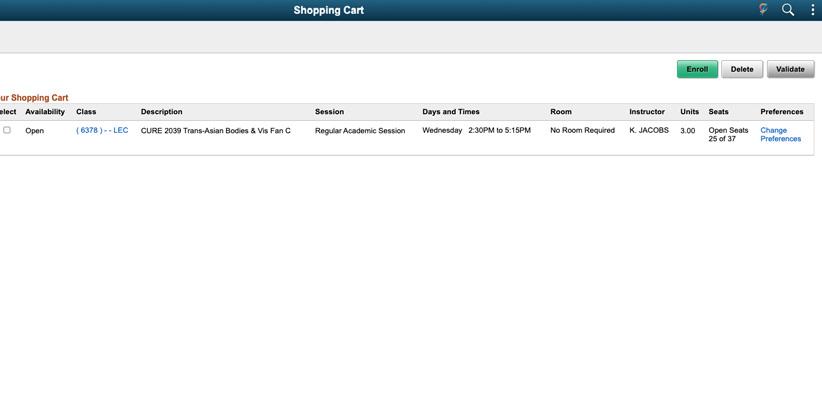
Task: Open the Change Preferences link
Action: (x=781, y=135)
